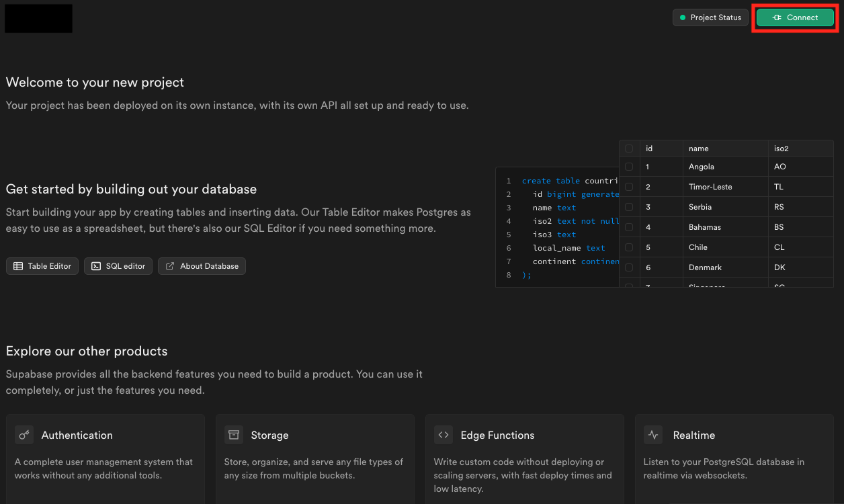Image resolution: width=844 pixels, height=504 pixels.
Task: Click the 'Explore our other products' heading
Action: pyautogui.click(x=87, y=351)
